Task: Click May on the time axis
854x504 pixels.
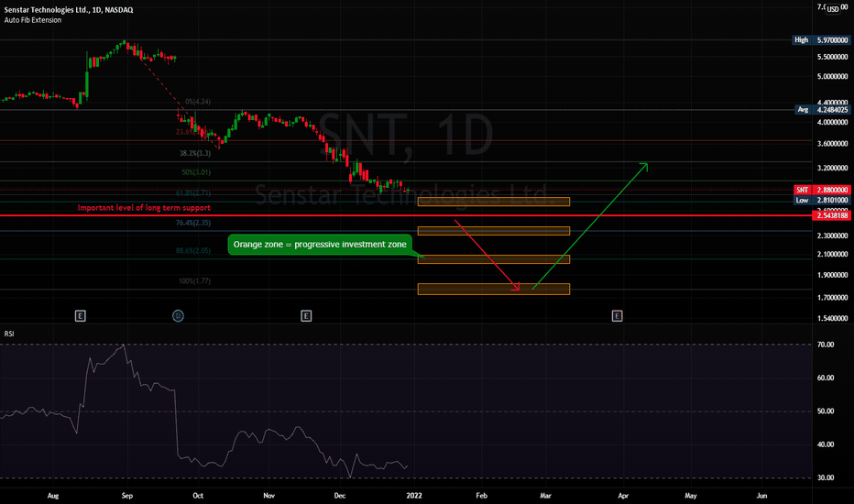Action: 691,495
